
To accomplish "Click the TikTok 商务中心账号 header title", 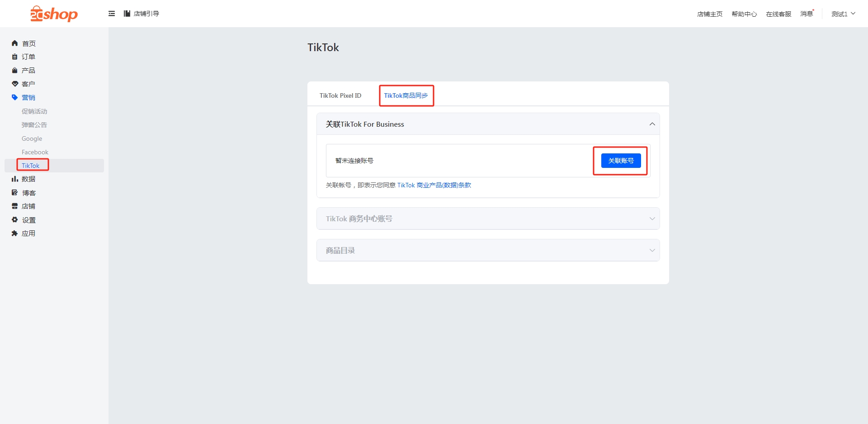I will [359, 219].
